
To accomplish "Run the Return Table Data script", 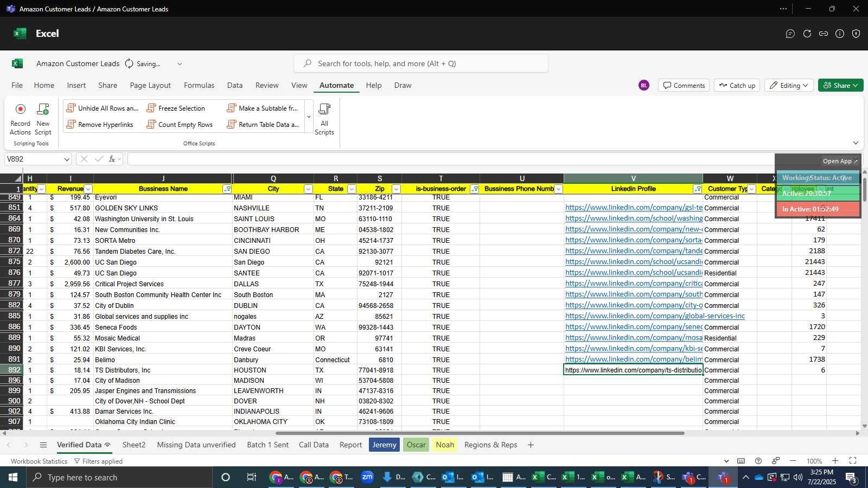I will [x=263, y=125].
